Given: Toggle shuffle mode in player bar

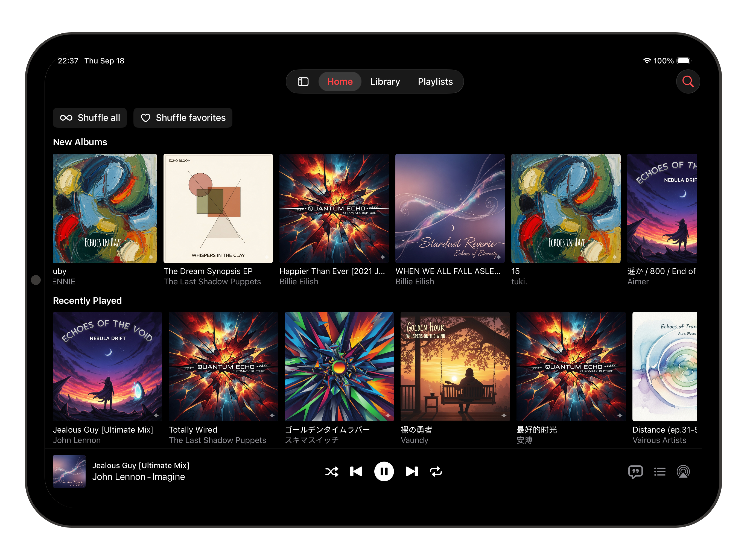Looking at the screenshot, I should (332, 471).
